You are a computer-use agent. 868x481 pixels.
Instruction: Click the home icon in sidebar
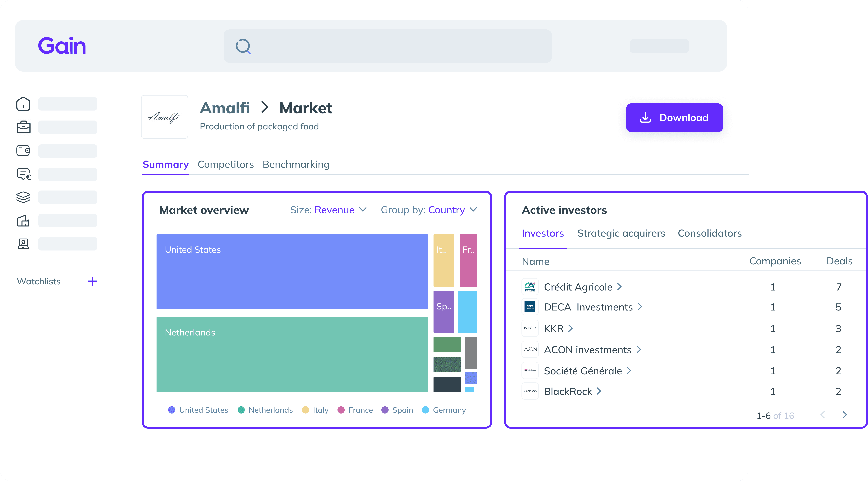click(23, 104)
